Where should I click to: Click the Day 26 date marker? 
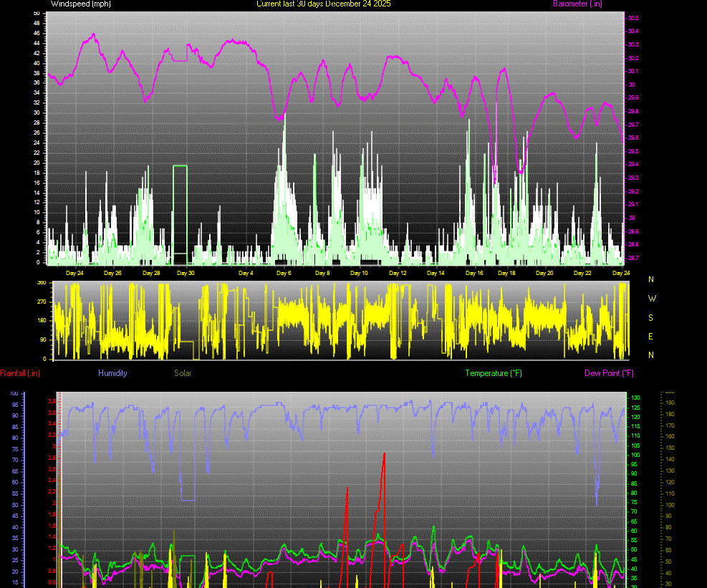[112, 273]
